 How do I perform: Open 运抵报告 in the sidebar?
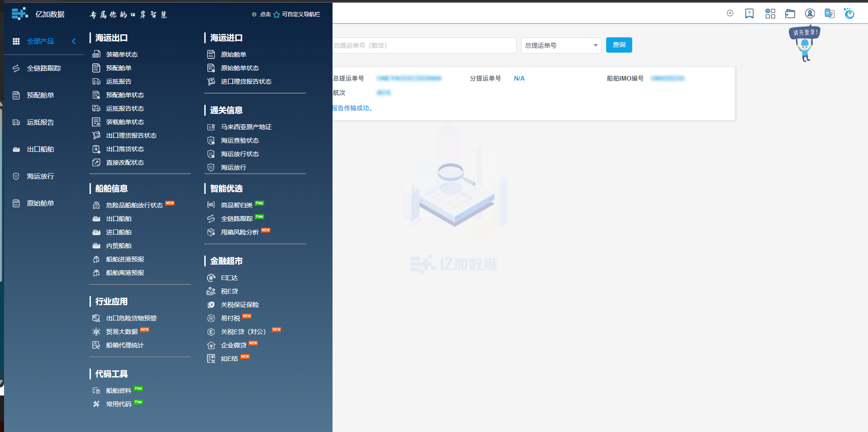pos(40,122)
